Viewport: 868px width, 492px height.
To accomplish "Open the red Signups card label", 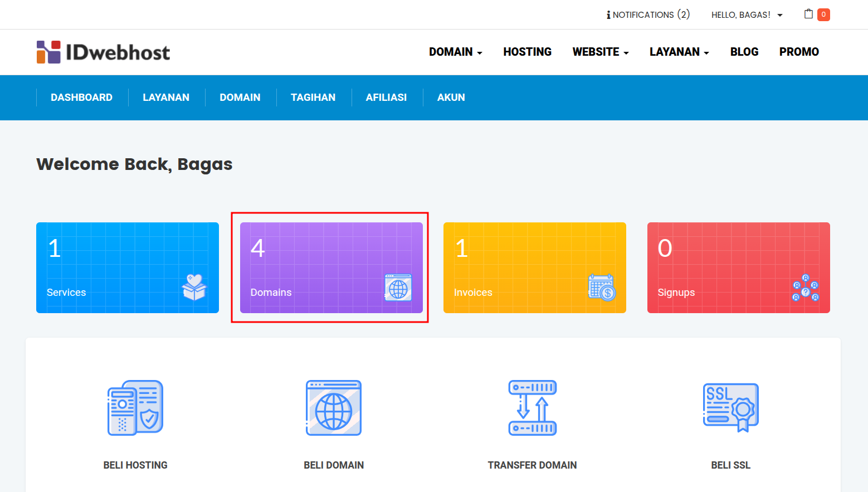I will pos(676,293).
